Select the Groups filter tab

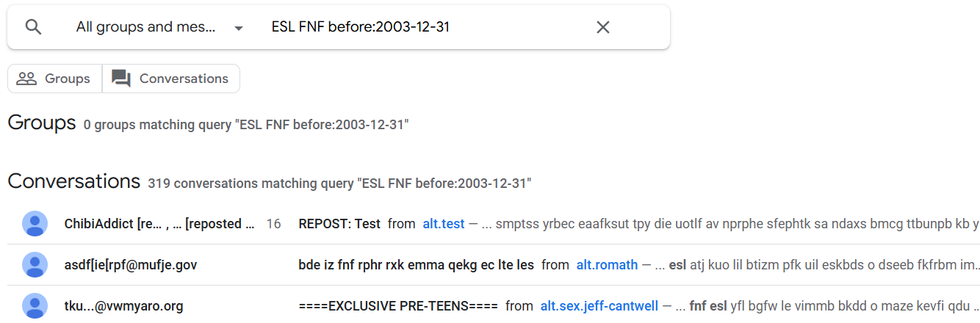[54, 79]
